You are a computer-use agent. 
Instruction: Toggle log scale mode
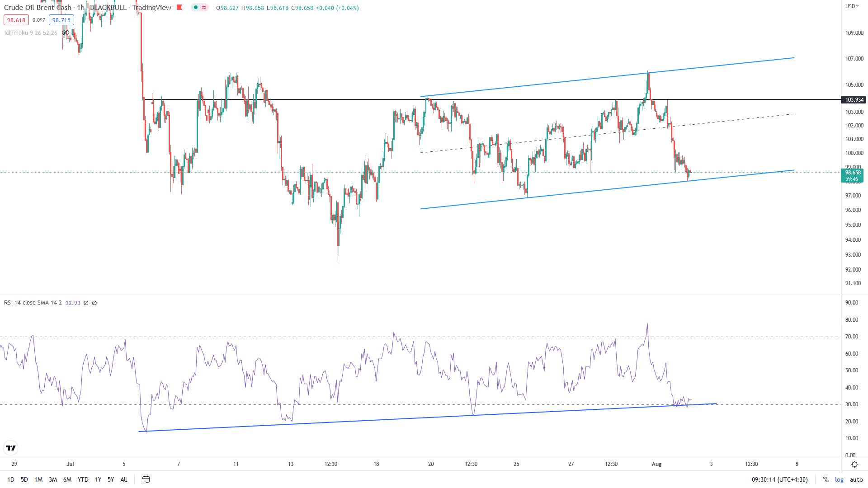(x=839, y=479)
